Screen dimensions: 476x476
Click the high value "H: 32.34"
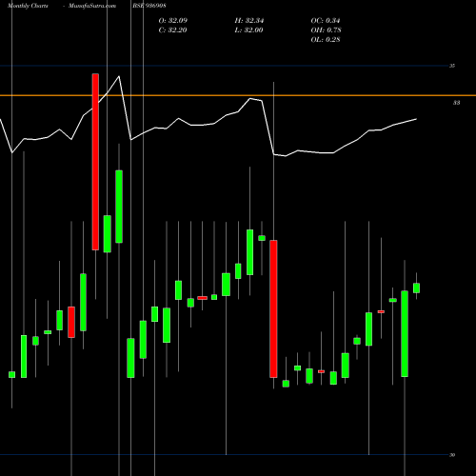(x=249, y=21)
